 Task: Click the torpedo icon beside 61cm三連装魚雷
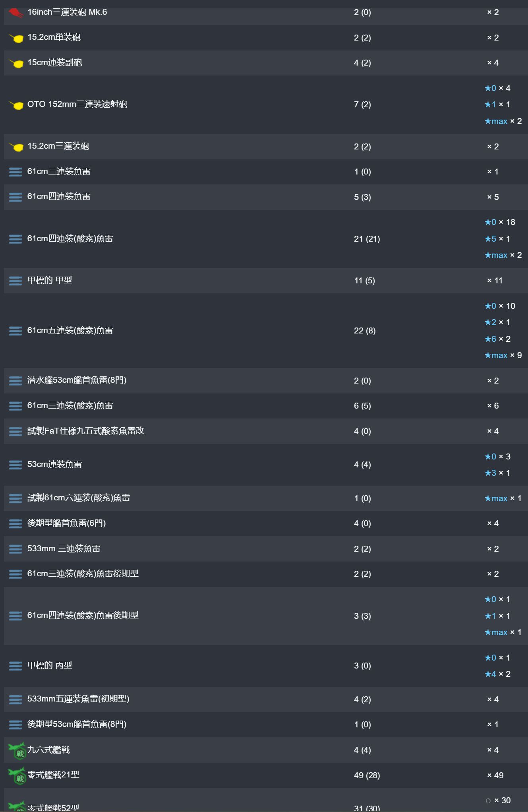(x=15, y=172)
